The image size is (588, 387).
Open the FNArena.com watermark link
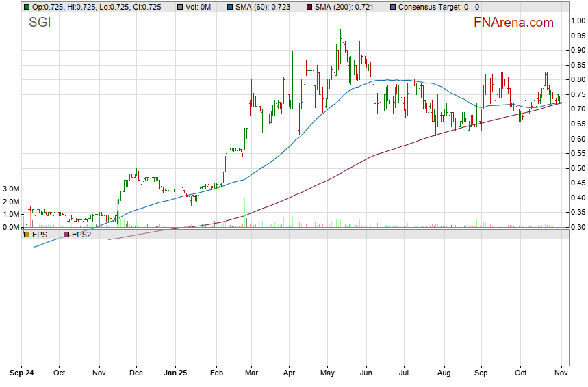[x=513, y=23]
